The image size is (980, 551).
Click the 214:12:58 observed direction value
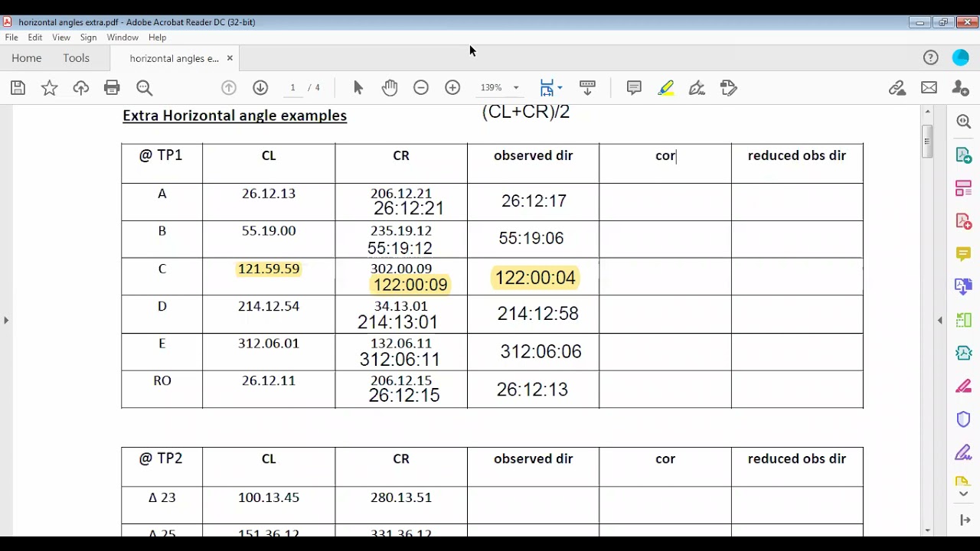click(537, 314)
